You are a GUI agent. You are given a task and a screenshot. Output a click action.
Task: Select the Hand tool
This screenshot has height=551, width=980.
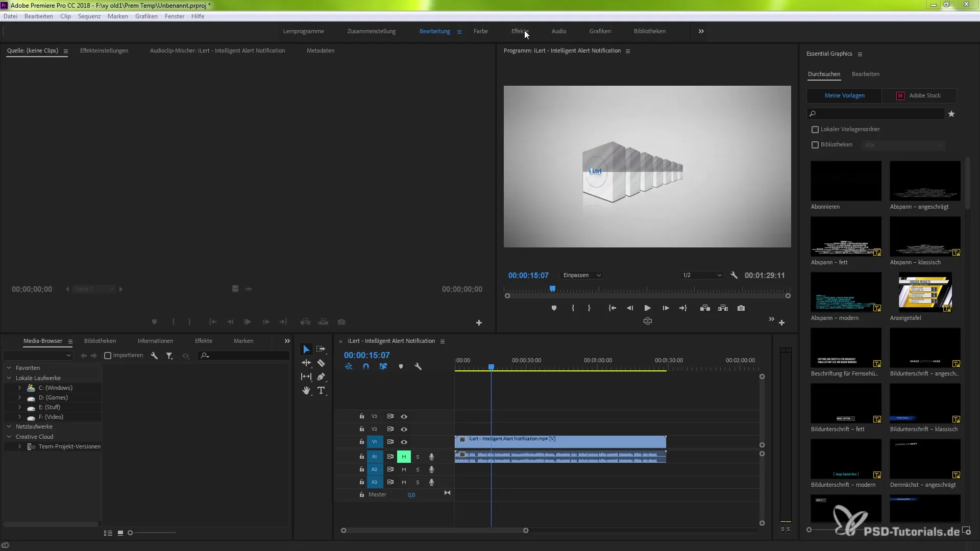tap(306, 390)
